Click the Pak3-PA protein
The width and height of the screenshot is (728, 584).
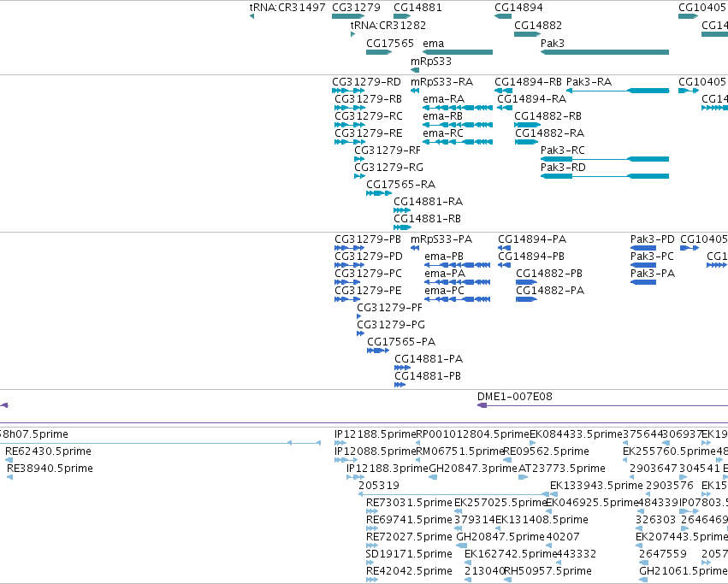tap(643, 282)
